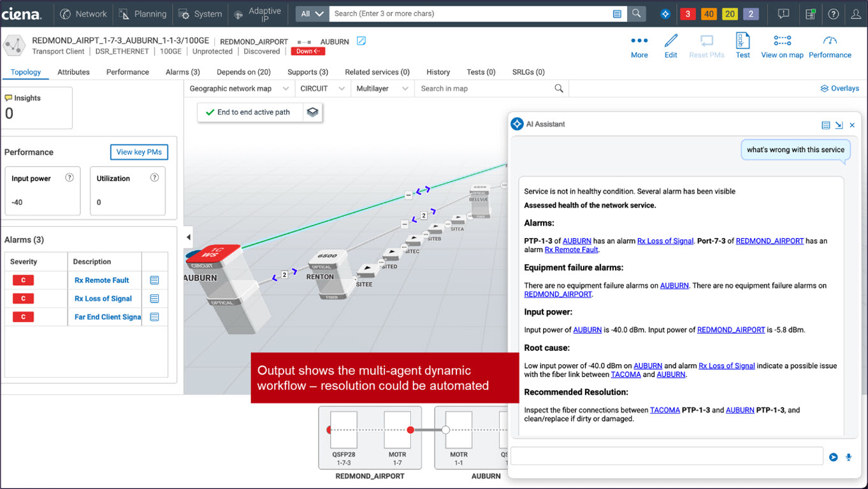Switch to the Related services (0) tab
868x489 pixels.
(x=377, y=72)
